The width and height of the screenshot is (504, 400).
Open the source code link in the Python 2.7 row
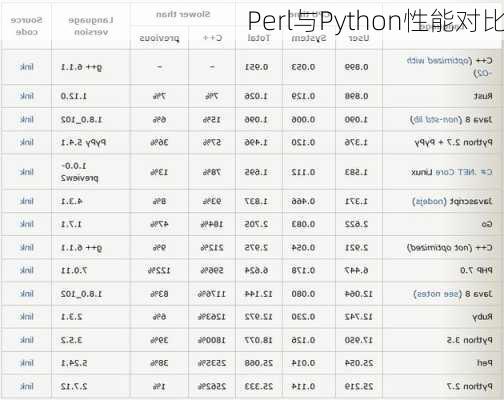pos(27,386)
